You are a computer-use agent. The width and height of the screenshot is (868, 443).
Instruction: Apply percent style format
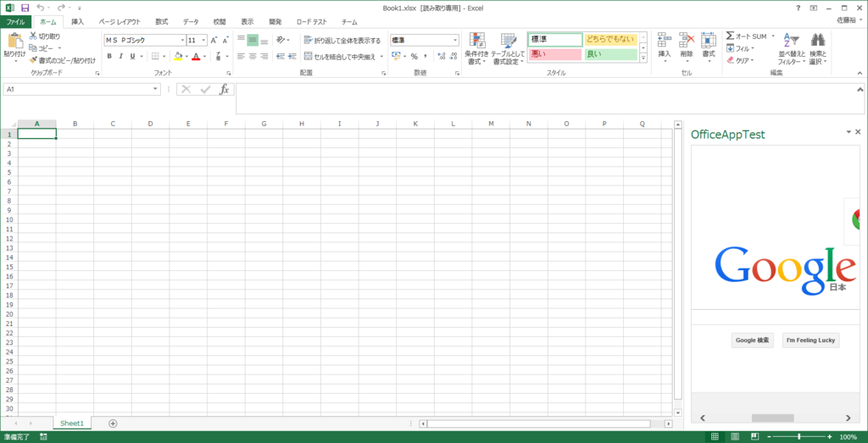tap(414, 56)
